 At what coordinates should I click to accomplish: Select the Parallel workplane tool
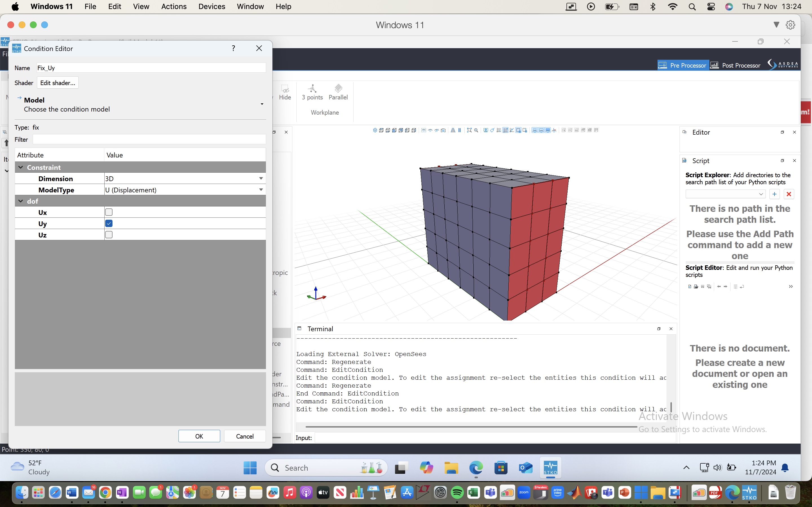[338, 92]
